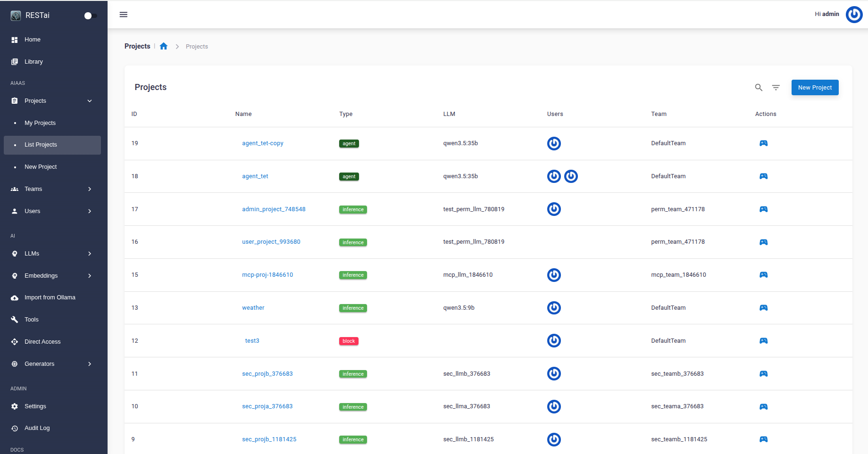Open Settings in the sidebar
The width and height of the screenshot is (868, 454).
(52, 406)
